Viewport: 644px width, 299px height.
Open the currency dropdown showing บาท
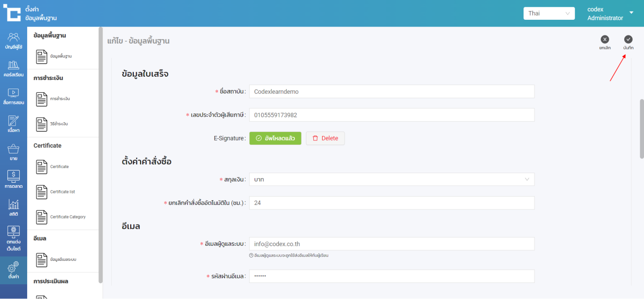pyautogui.click(x=391, y=180)
